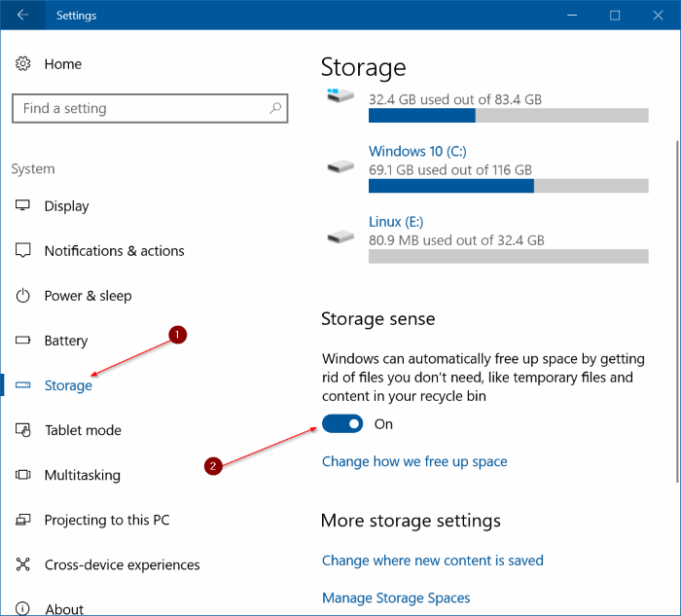Click the Notifications & actions icon
The image size is (681, 616).
point(23,251)
